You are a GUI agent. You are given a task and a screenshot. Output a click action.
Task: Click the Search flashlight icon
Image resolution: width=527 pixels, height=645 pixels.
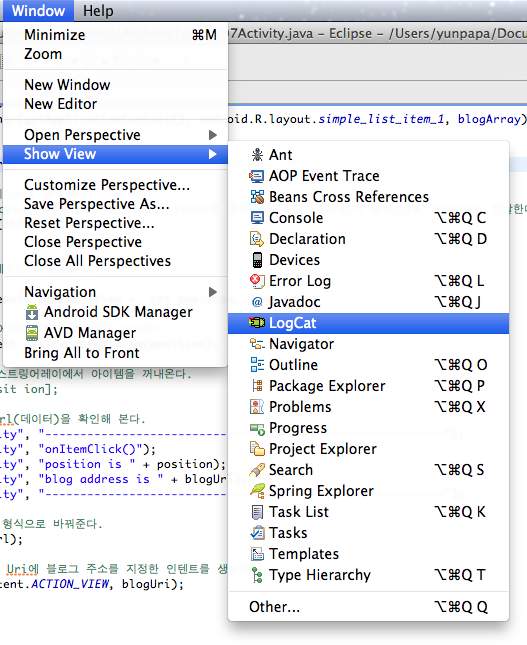(x=257, y=470)
